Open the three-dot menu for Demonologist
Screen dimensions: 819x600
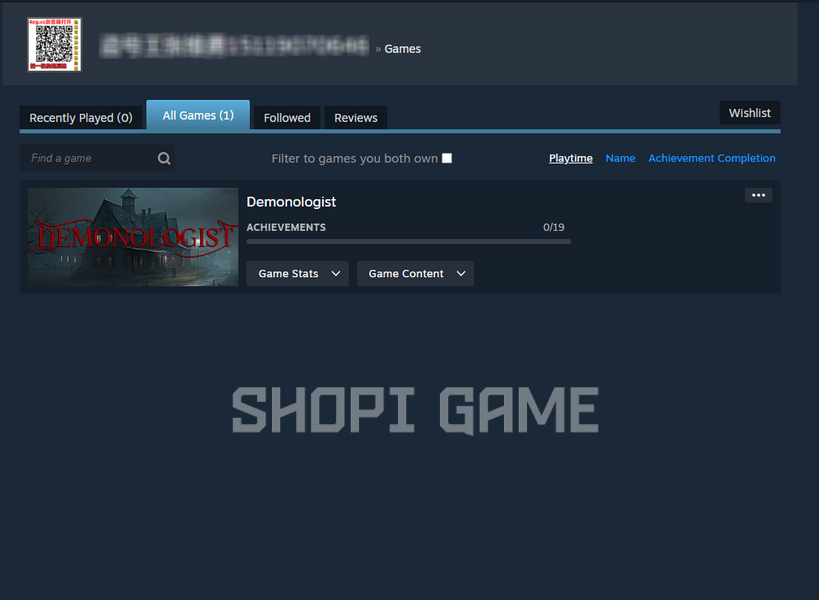(x=758, y=195)
